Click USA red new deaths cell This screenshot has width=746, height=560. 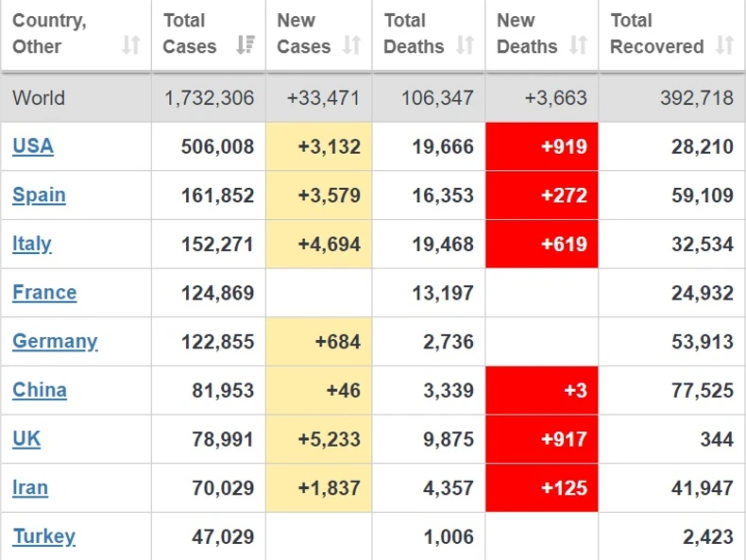click(x=542, y=146)
